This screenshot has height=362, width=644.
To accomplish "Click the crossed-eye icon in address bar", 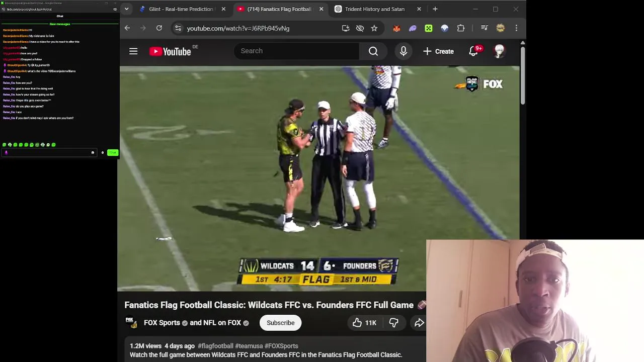I will tap(360, 28).
